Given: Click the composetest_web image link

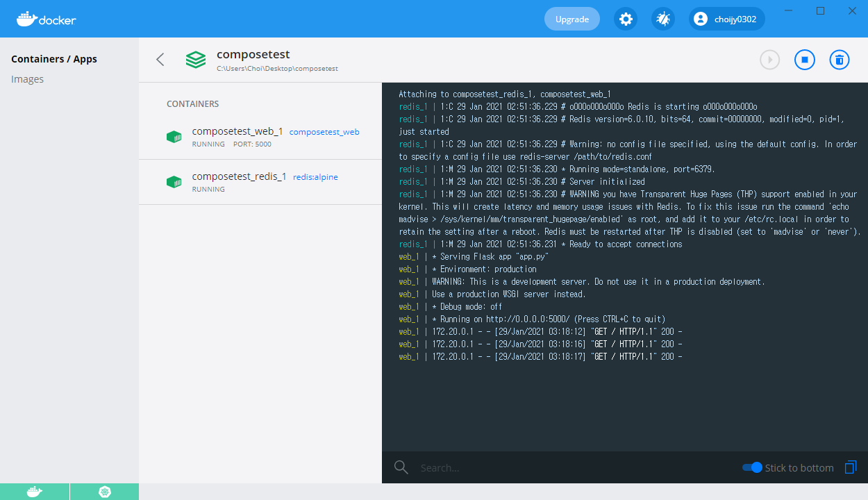Looking at the screenshot, I should (324, 131).
